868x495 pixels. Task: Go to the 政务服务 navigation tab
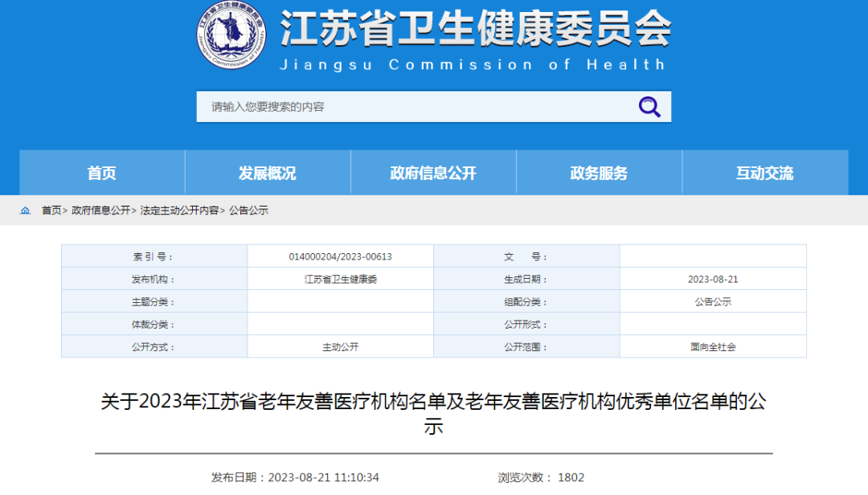(599, 173)
